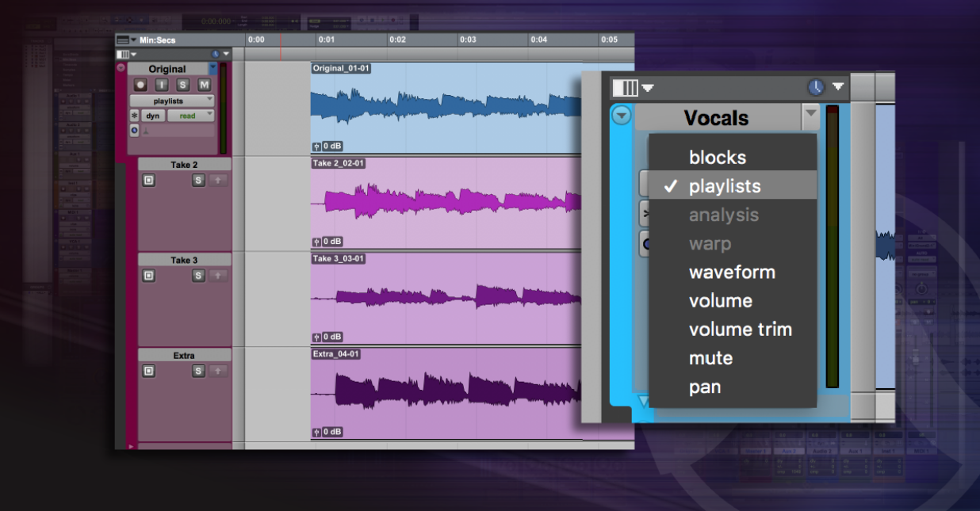
Task: Click the track column view icon above Original
Action: point(123,55)
